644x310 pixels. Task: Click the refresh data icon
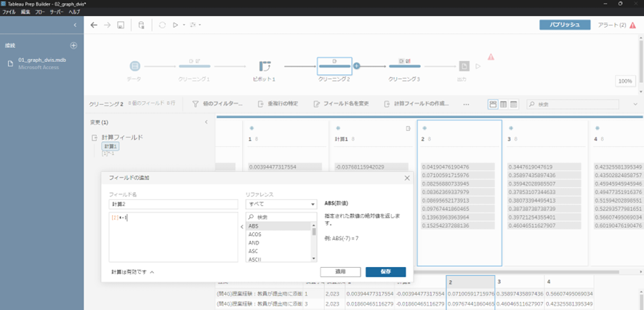tap(162, 25)
